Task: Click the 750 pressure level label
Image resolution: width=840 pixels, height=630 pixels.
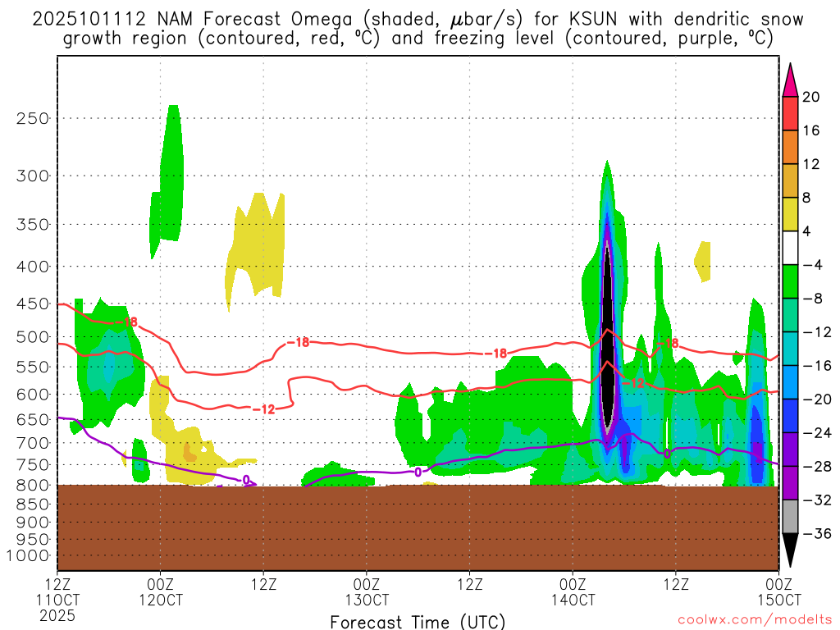Action: [33, 465]
